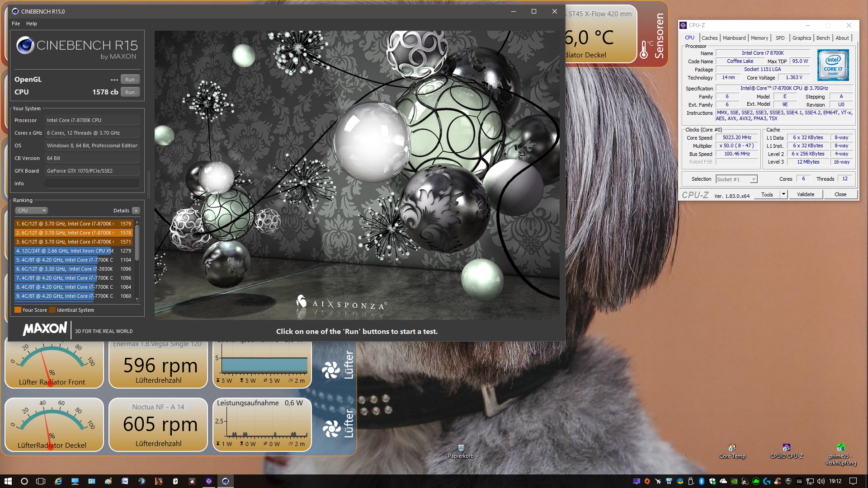Image resolution: width=868 pixels, height=488 pixels.
Task: Switch to the Memory tab in CPU-Z
Action: 759,38
